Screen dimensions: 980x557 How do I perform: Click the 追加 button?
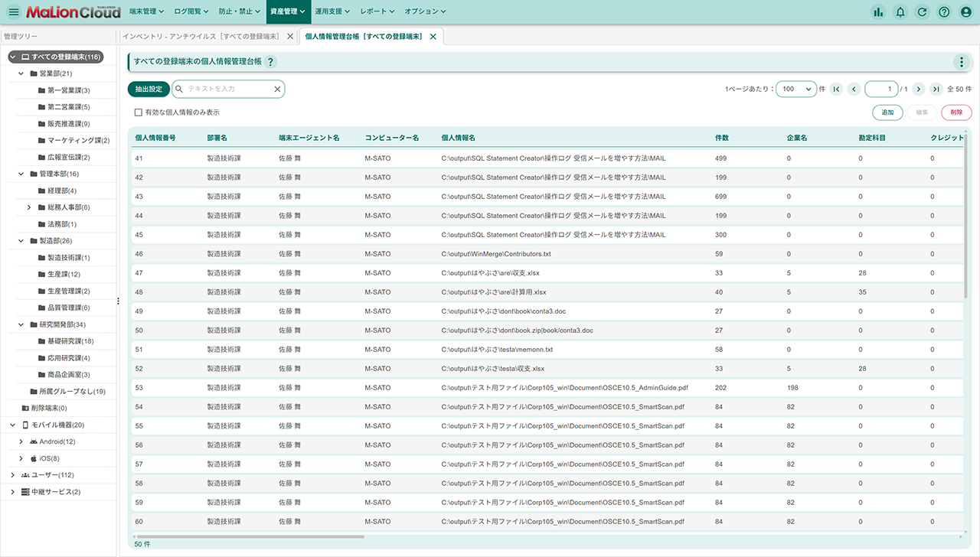pyautogui.click(x=887, y=112)
